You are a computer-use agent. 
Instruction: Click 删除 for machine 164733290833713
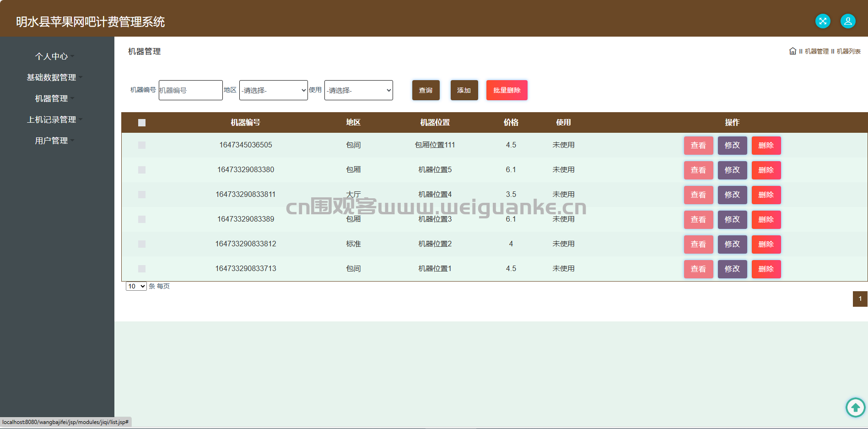[766, 269]
